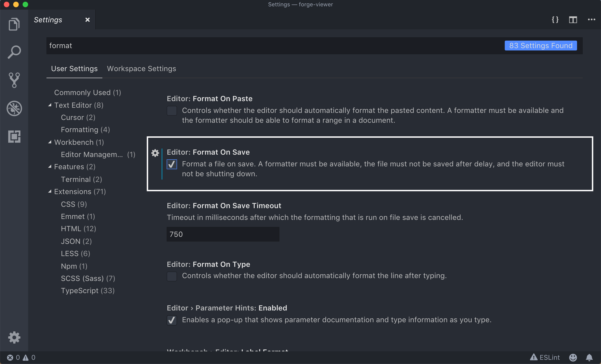Open the Explorer view in activity bar

(x=14, y=24)
